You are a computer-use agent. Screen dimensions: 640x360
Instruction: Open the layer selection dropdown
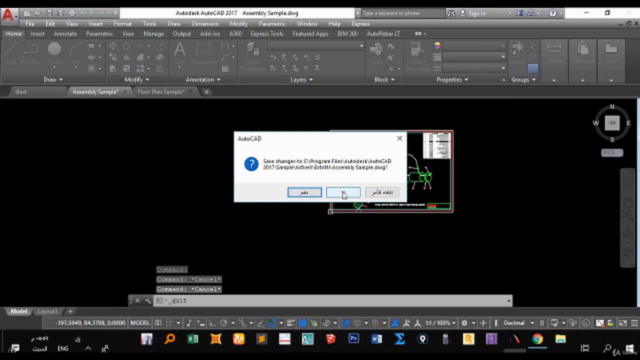tap(316, 46)
